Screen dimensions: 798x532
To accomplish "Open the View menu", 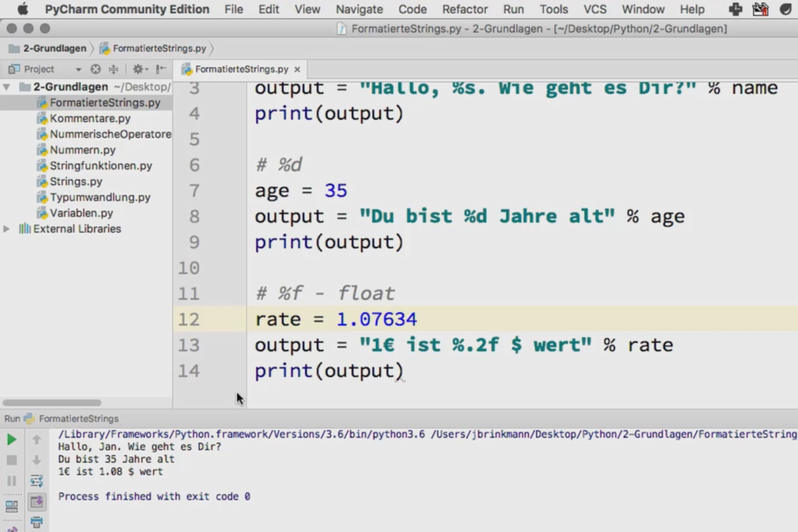I will point(307,9).
